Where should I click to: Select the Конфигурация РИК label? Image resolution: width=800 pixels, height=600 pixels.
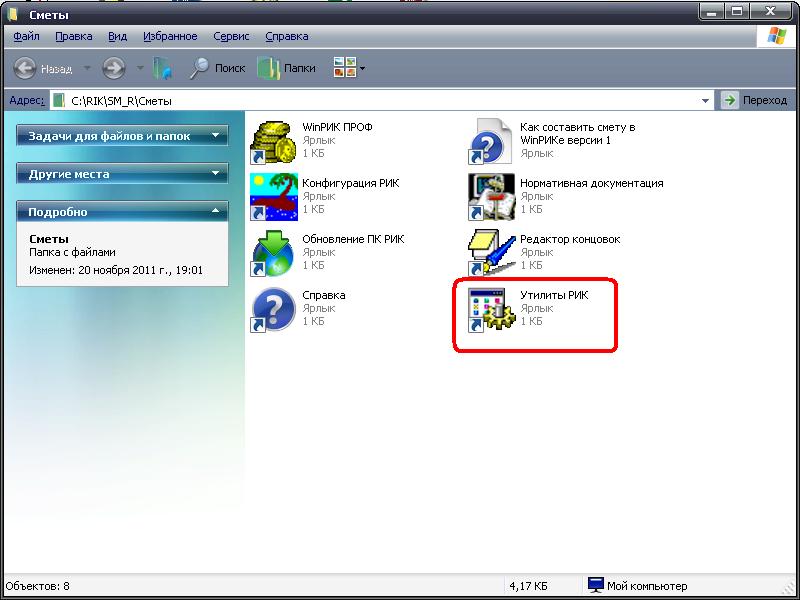351,183
